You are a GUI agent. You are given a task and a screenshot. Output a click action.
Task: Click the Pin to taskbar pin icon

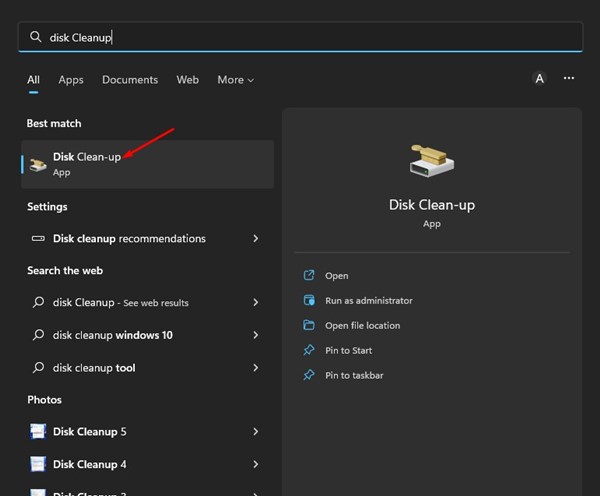coord(309,375)
